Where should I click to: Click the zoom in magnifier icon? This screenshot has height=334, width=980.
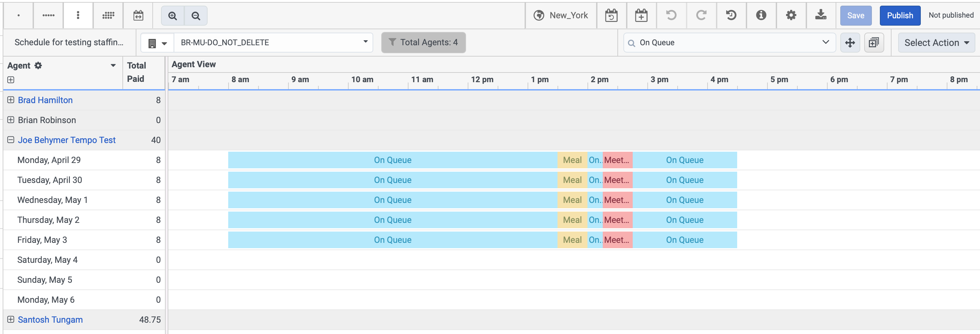point(173,16)
